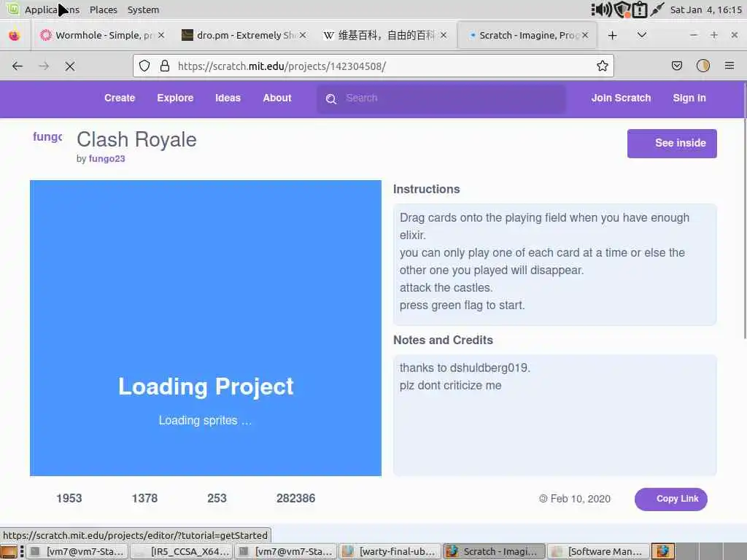
Task: Expand the list all tabs chevron
Action: click(x=642, y=35)
